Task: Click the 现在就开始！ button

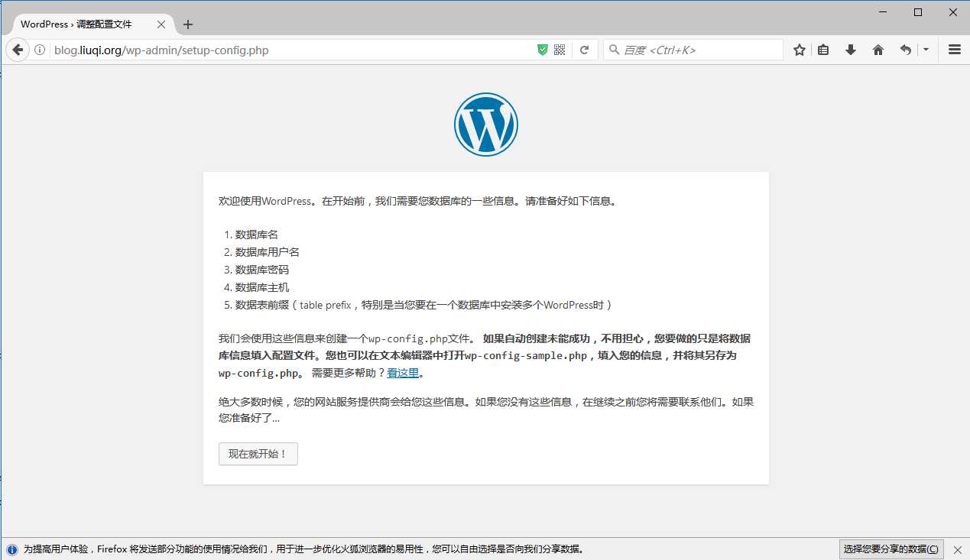Action: point(258,454)
